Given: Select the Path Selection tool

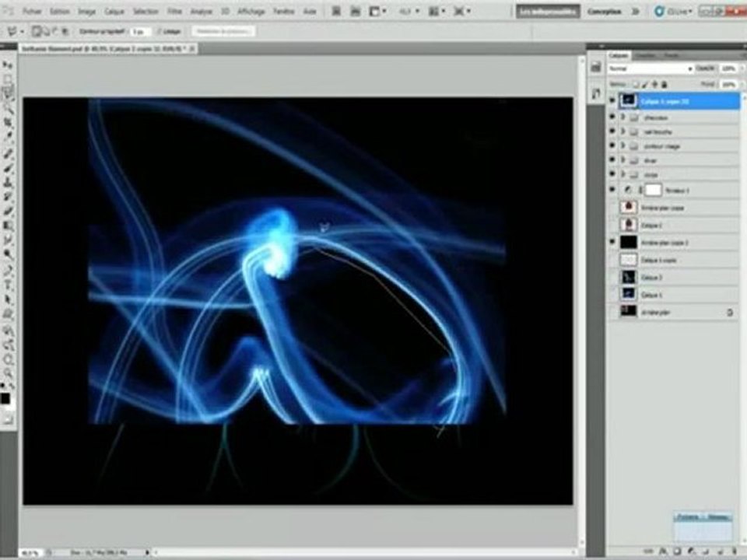Looking at the screenshot, I should click(8, 299).
